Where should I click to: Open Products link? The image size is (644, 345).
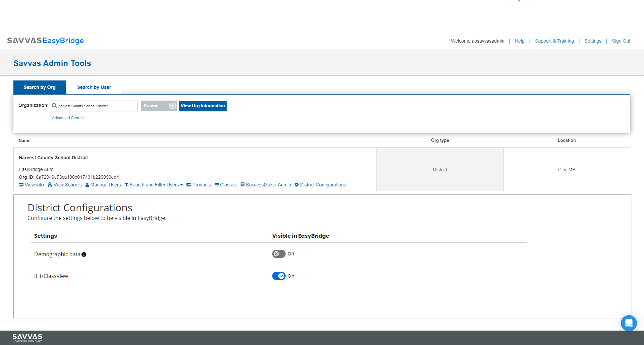202,185
